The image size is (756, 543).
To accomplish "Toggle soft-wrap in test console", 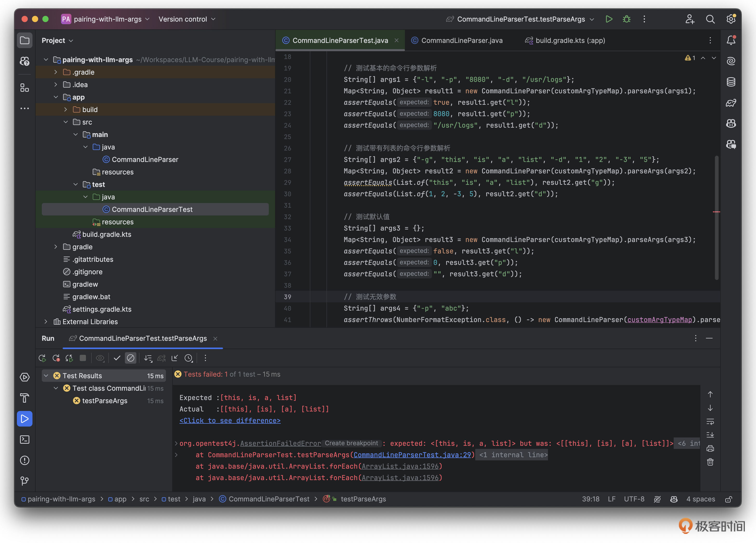I will pyautogui.click(x=710, y=422).
